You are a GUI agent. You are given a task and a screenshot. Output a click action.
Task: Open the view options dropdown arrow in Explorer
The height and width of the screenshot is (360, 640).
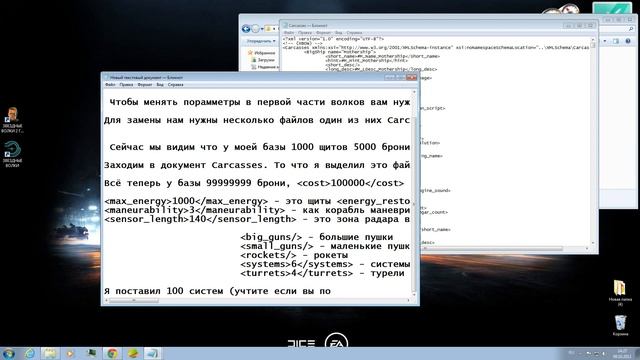[x=605, y=41]
